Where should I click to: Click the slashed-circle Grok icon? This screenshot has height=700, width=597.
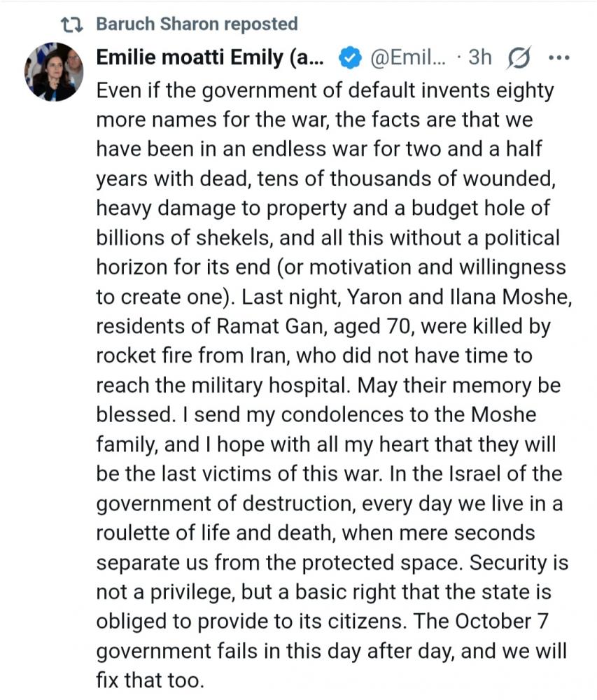click(x=517, y=59)
